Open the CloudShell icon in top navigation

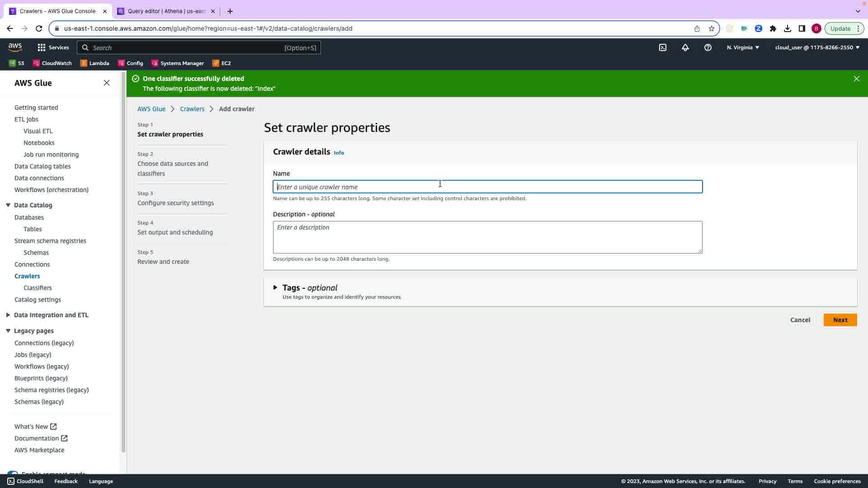pos(663,47)
